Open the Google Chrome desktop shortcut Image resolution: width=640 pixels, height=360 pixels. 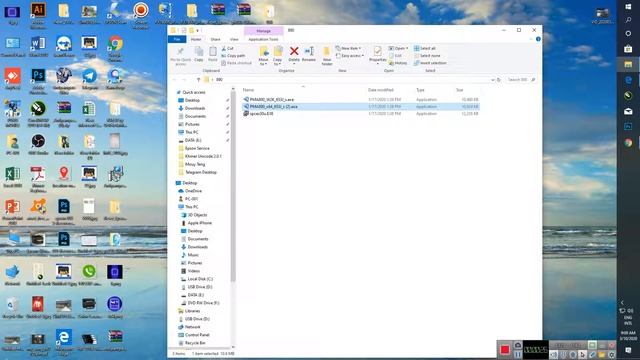(x=115, y=48)
